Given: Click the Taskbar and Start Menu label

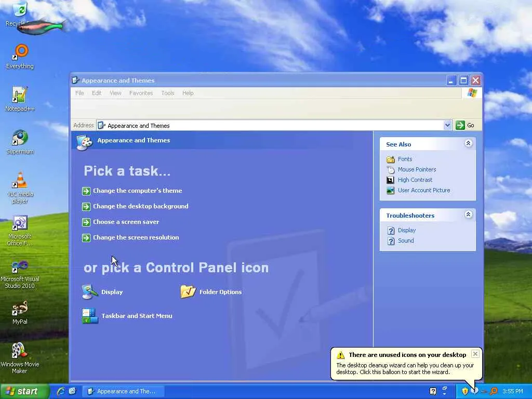Looking at the screenshot, I should (137, 316).
